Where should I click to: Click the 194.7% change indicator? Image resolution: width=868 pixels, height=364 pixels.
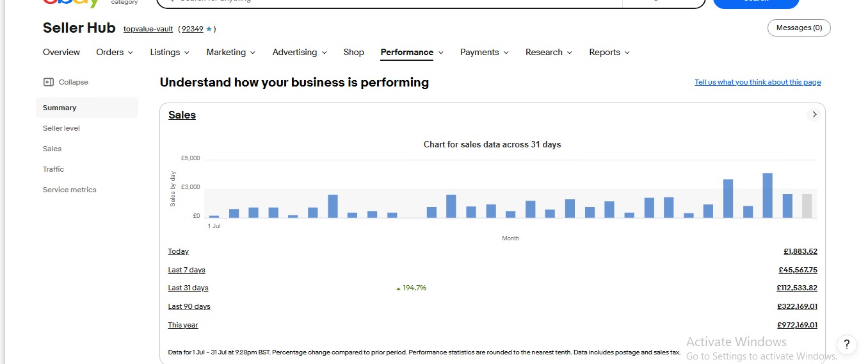[x=411, y=288]
